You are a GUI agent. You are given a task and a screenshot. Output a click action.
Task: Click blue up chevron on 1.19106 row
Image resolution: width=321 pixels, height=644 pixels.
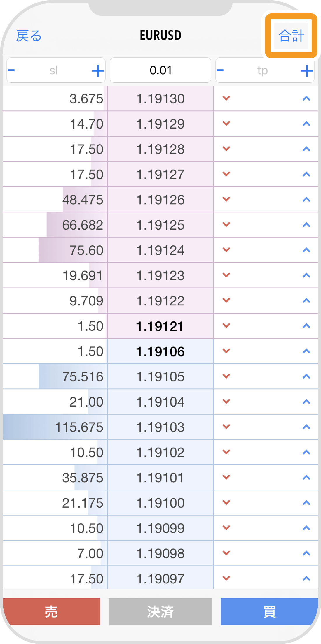pyautogui.click(x=306, y=351)
